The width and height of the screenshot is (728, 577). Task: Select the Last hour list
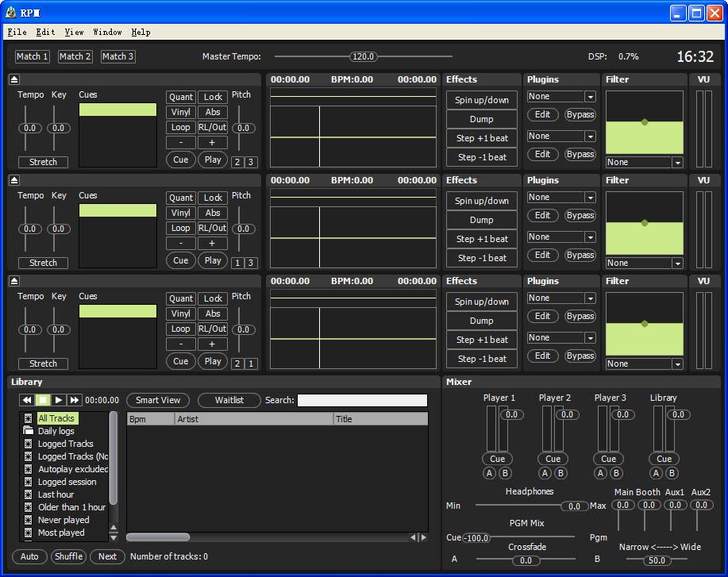(x=56, y=494)
